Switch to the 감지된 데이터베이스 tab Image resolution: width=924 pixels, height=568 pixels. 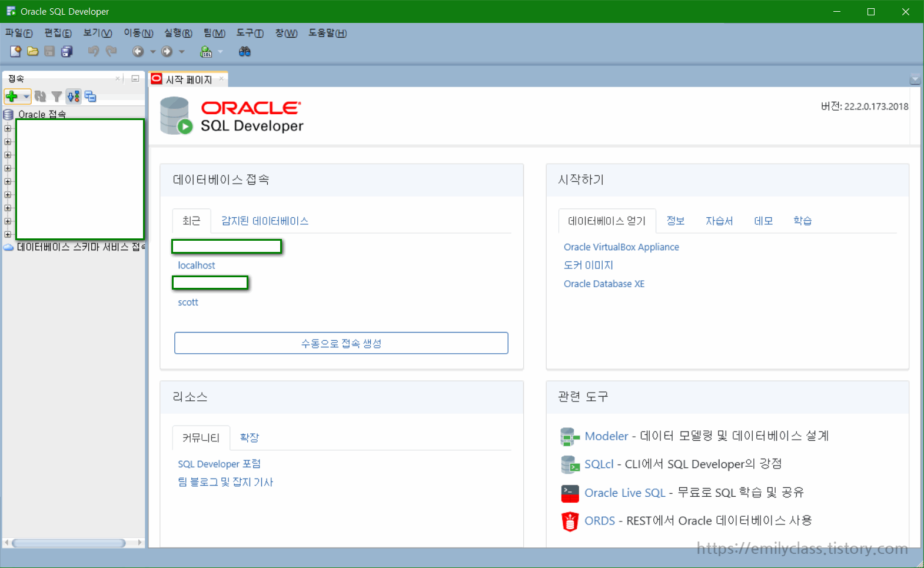pos(265,221)
